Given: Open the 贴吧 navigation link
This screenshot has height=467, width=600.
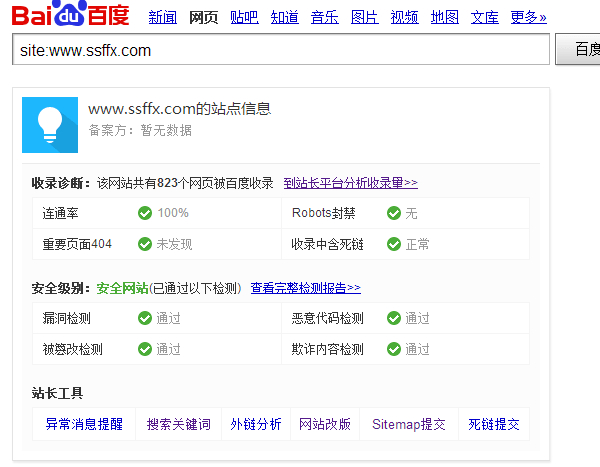Looking at the screenshot, I should tap(245, 17).
